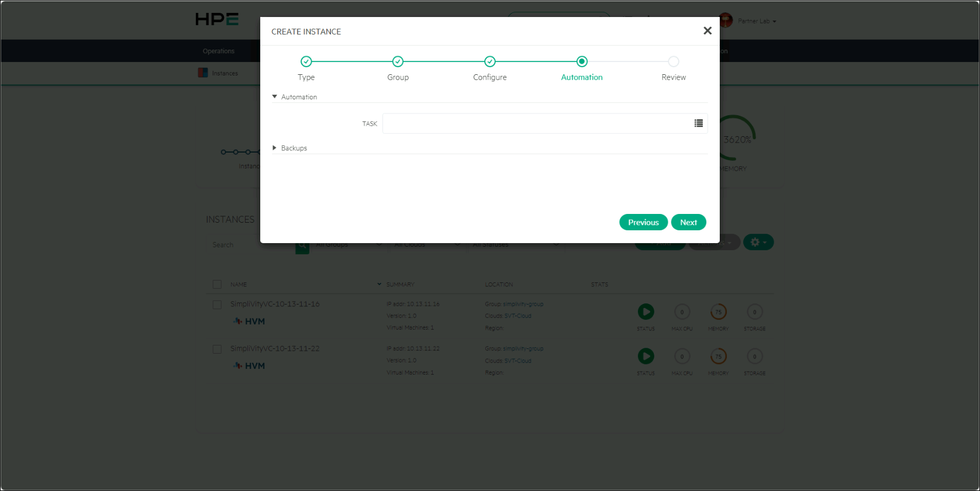Click Memory gauge for SimpliVityVC-10-13-11-16
Image resolution: width=980 pixels, height=491 pixels.
pyautogui.click(x=718, y=312)
